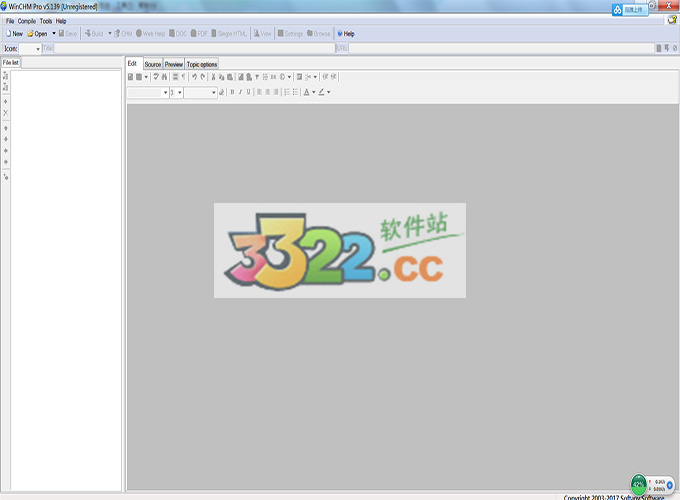The height and width of the screenshot is (500, 680).
Task: Click the paste icon in editor toolbar
Action: pos(229,77)
